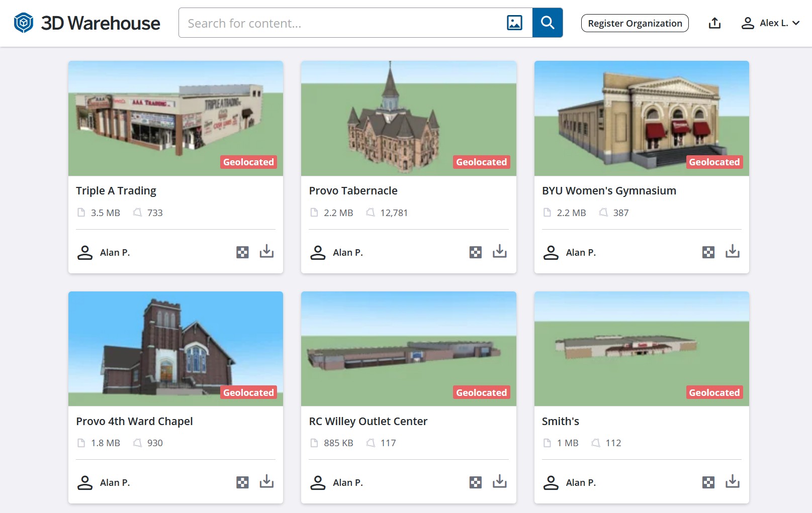
Task: Open the BYU Women's Gymnasium title link
Action: click(609, 191)
